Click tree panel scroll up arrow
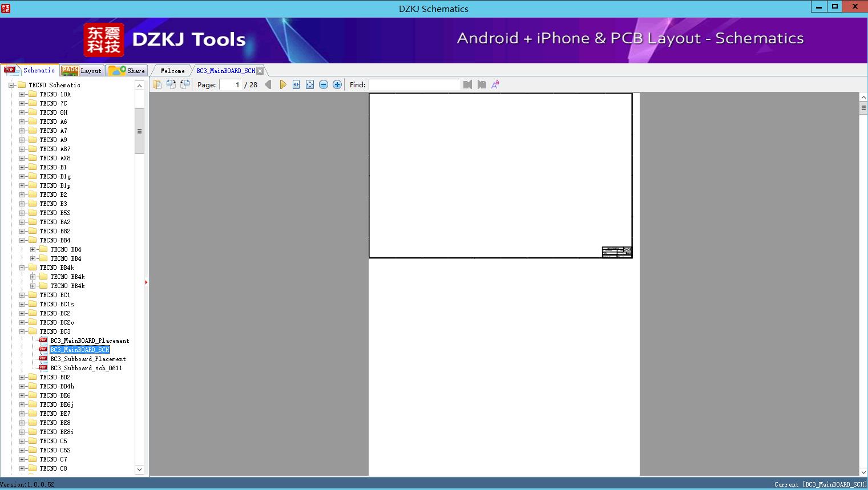 pyautogui.click(x=139, y=86)
